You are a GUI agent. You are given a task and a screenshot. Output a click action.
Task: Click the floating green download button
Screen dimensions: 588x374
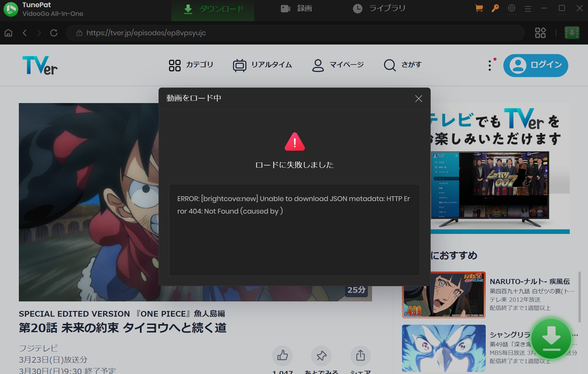pos(551,338)
